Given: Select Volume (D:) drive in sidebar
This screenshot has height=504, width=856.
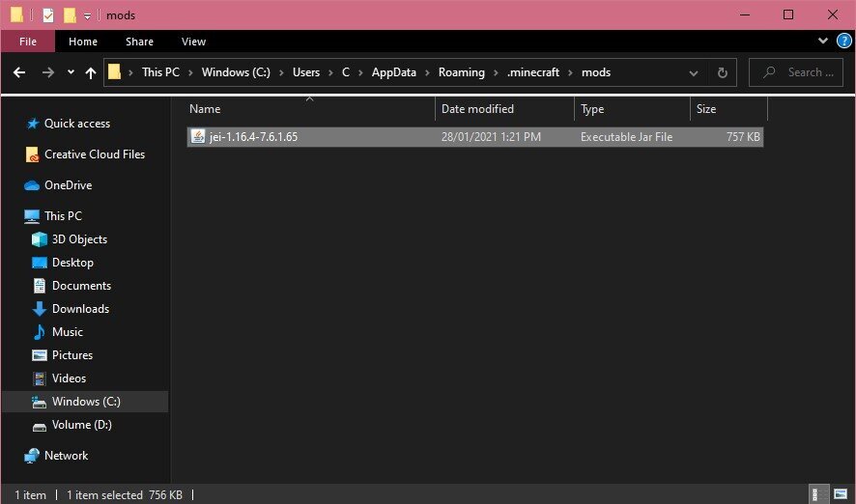Looking at the screenshot, I should (x=82, y=425).
